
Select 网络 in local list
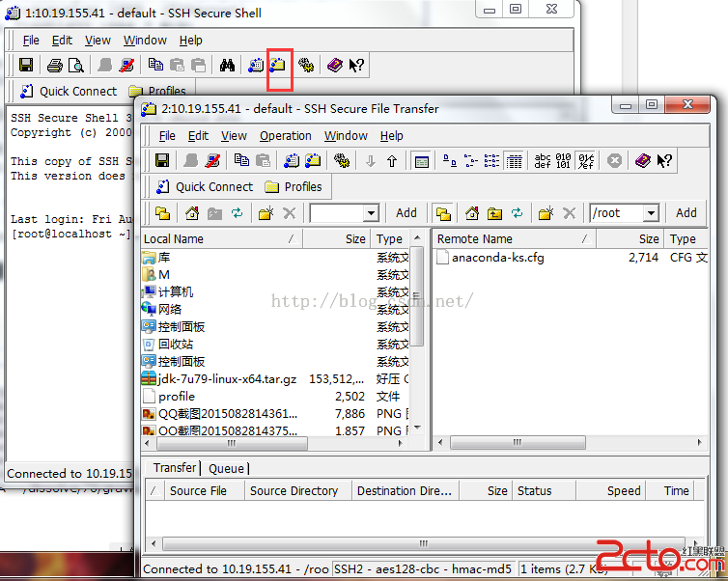pos(162,310)
